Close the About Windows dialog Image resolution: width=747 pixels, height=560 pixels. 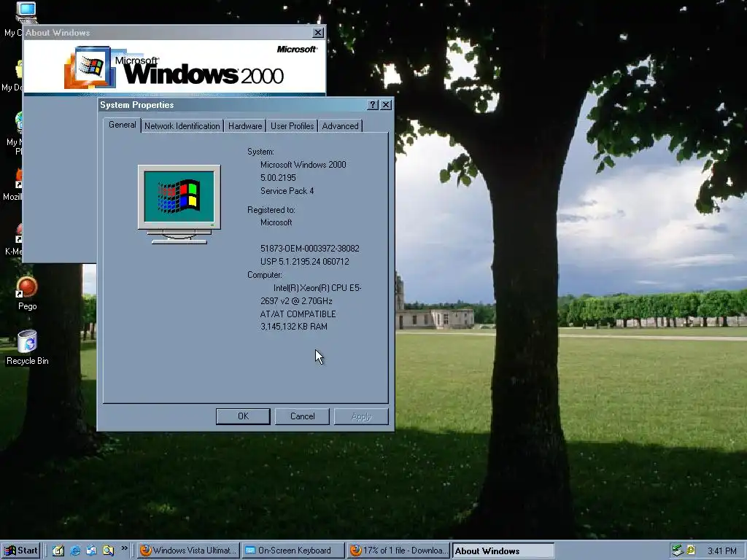(x=318, y=32)
